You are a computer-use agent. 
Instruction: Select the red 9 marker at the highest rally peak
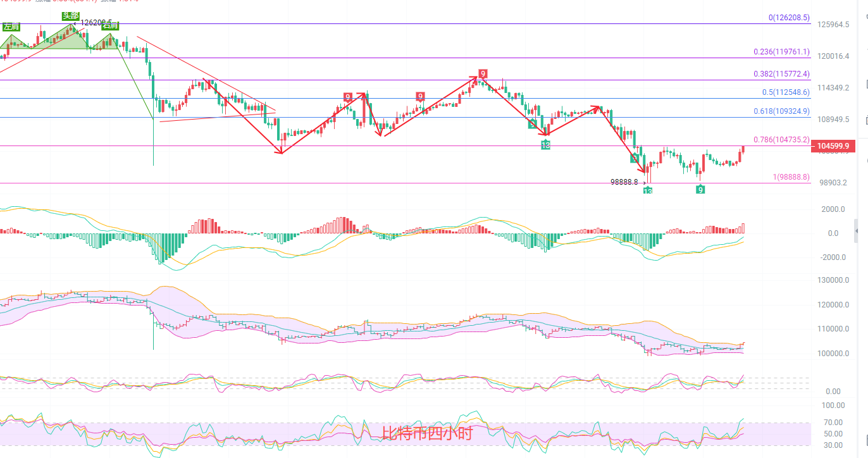point(483,74)
